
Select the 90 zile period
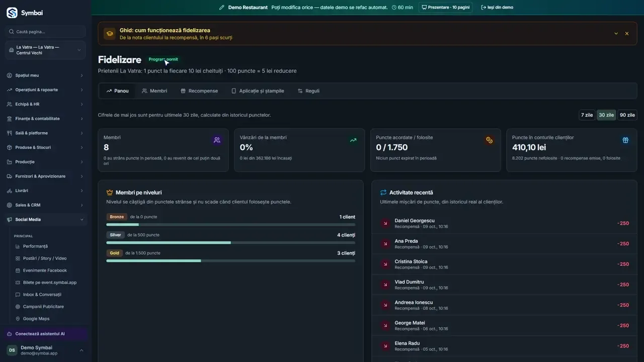pyautogui.click(x=627, y=115)
